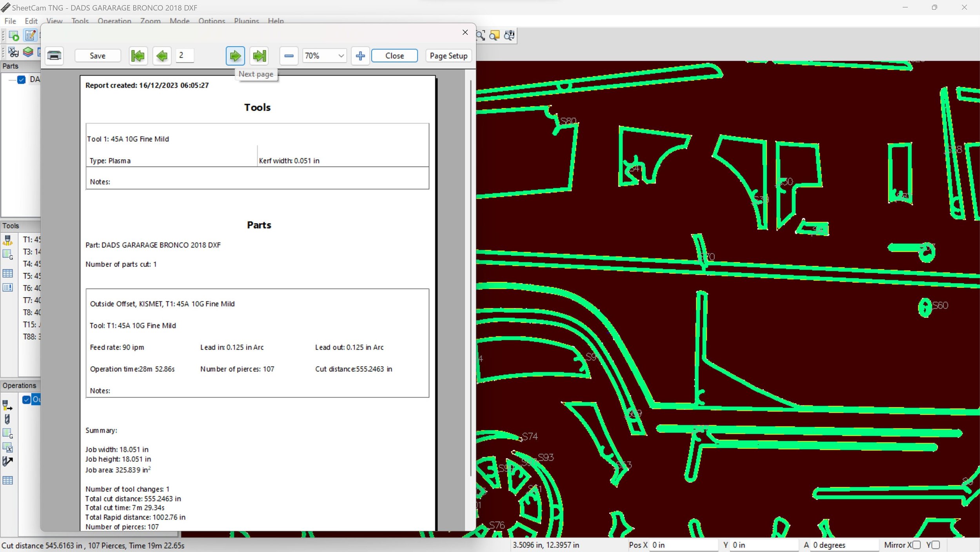This screenshot has height=552, width=980.
Task: Click new code snippet tool icon in Tools panel
Action: 8,254
